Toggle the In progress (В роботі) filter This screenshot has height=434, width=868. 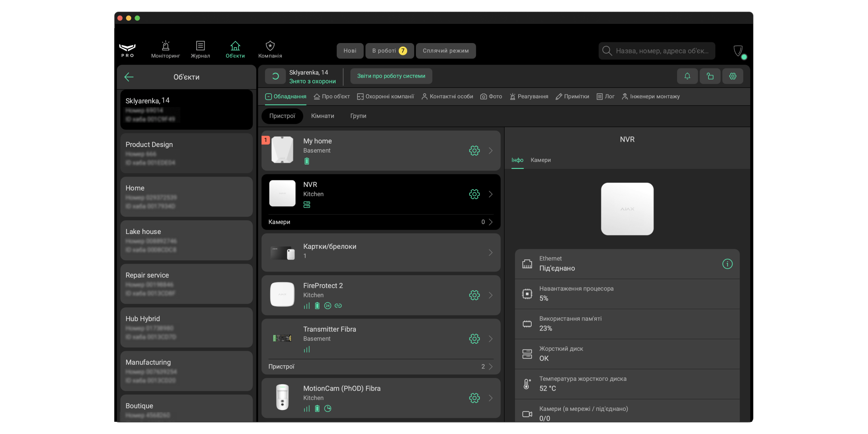pyautogui.click(x=390, y=51)
